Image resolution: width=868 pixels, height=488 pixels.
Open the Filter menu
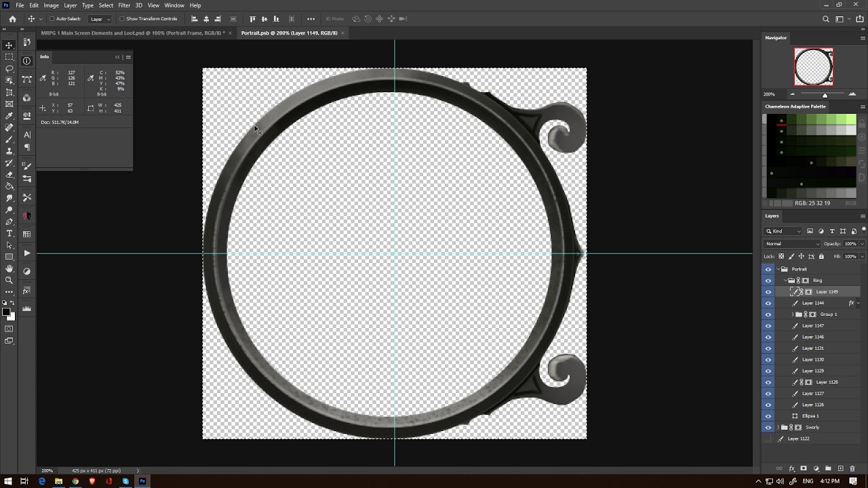pyautogui.click(x=124, y=5)
